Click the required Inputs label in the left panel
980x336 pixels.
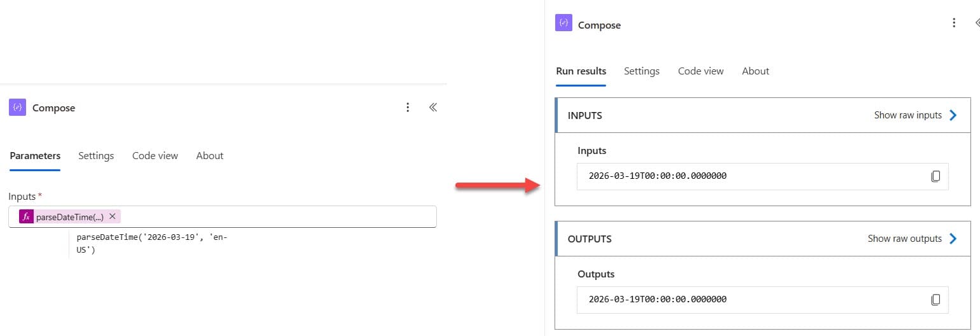pos(25,197)
